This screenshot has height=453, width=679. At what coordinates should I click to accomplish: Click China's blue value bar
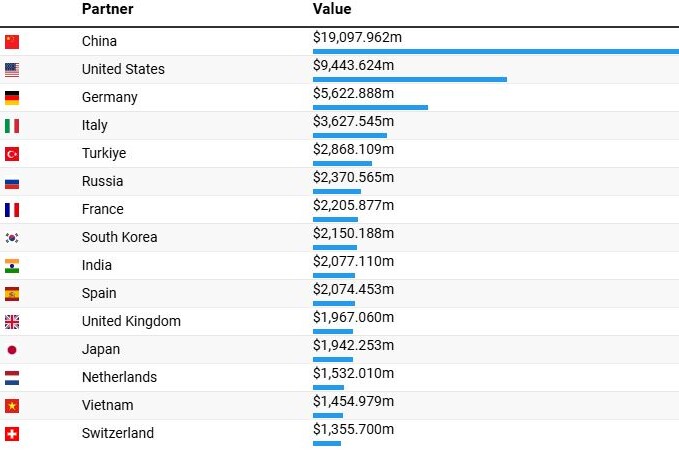coord(495,51)
